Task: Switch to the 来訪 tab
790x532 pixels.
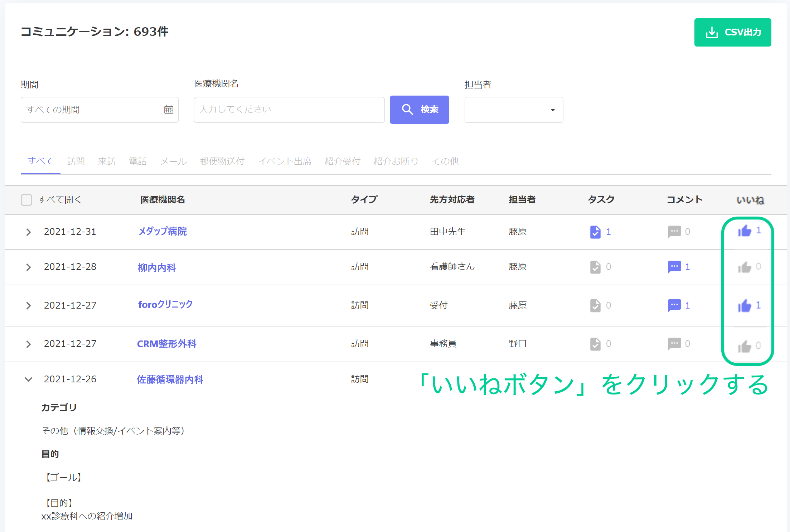Action: 107,161
